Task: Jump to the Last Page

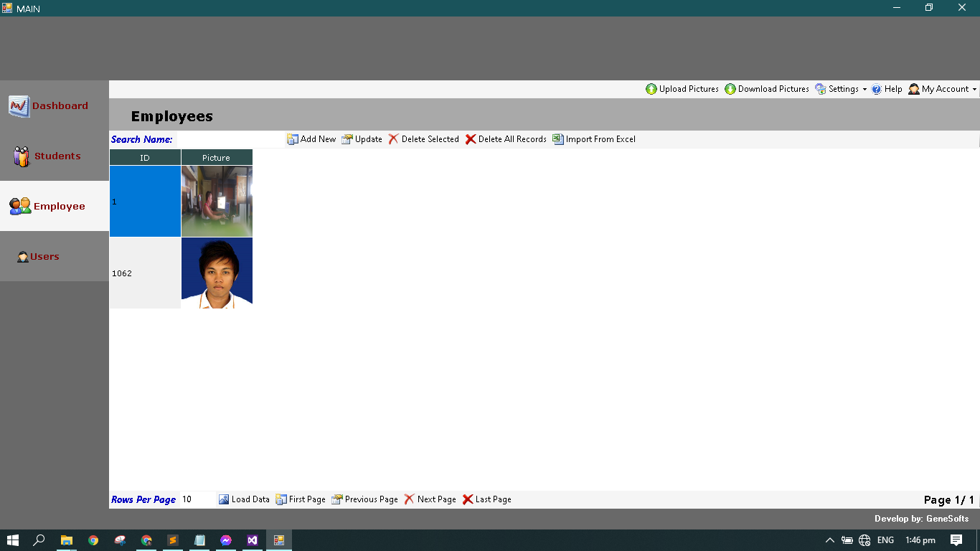Action: (x=486, y=499)
